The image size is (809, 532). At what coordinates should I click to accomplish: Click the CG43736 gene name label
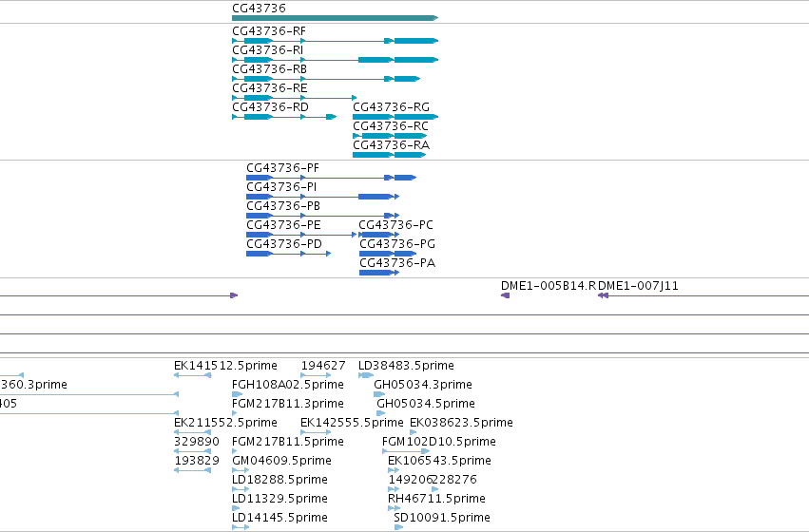pyautogui.click(x=259, y=9)
